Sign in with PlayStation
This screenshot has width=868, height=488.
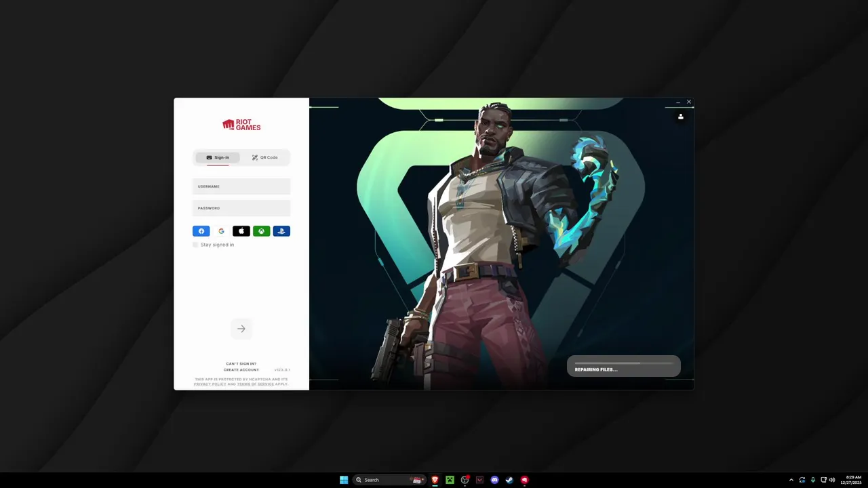281,231
